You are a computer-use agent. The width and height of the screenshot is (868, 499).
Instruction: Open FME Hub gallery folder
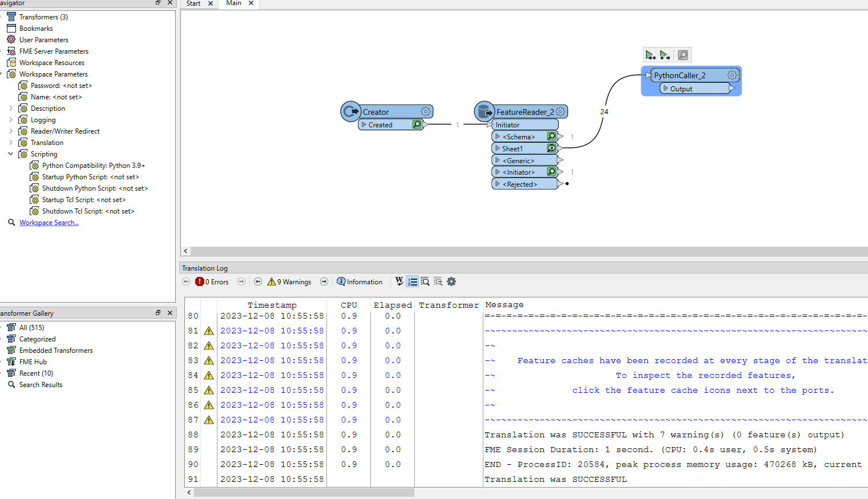point(33,362)
